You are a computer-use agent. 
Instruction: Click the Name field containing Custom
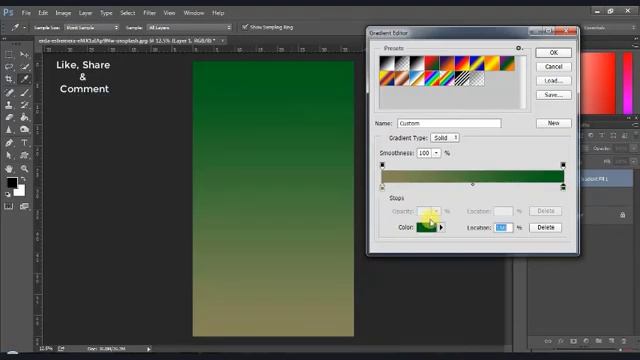(x=449, y=123)
